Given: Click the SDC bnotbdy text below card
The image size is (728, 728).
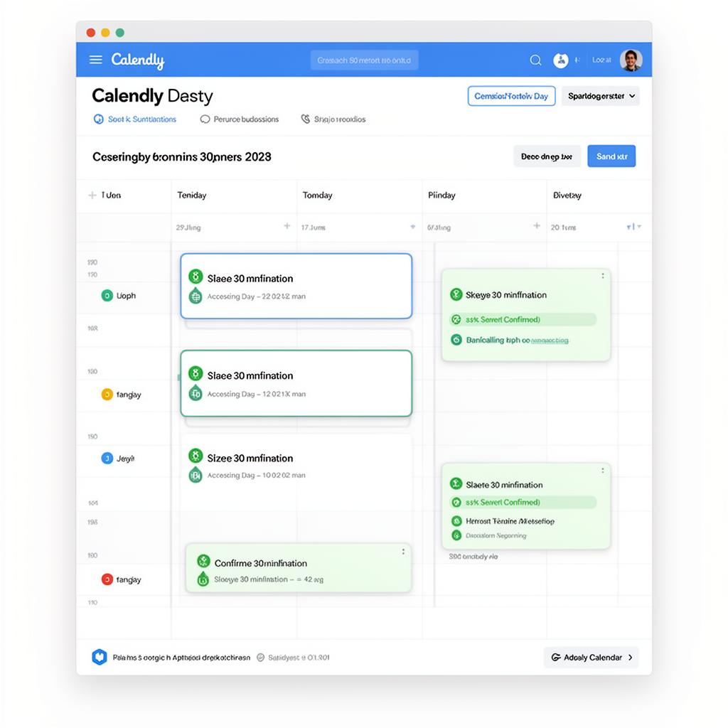Looking at the screenshot, I should click(x=473, y=556).
